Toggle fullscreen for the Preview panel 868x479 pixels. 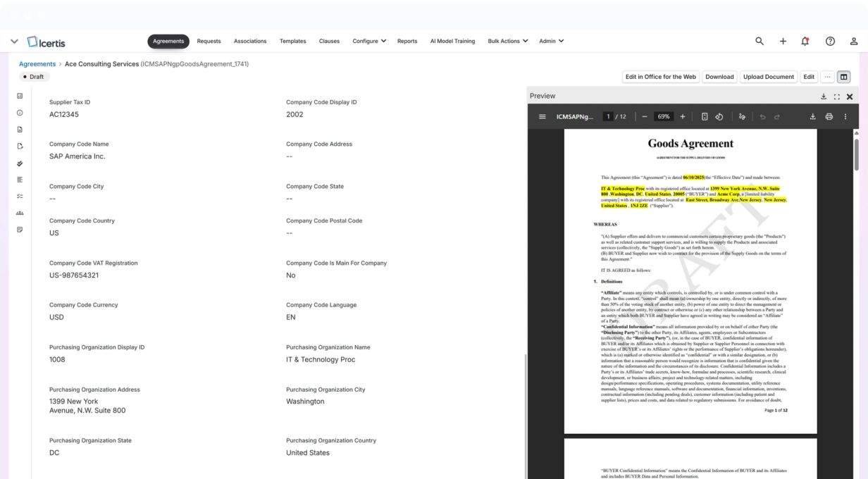click(x=836, y=97)
